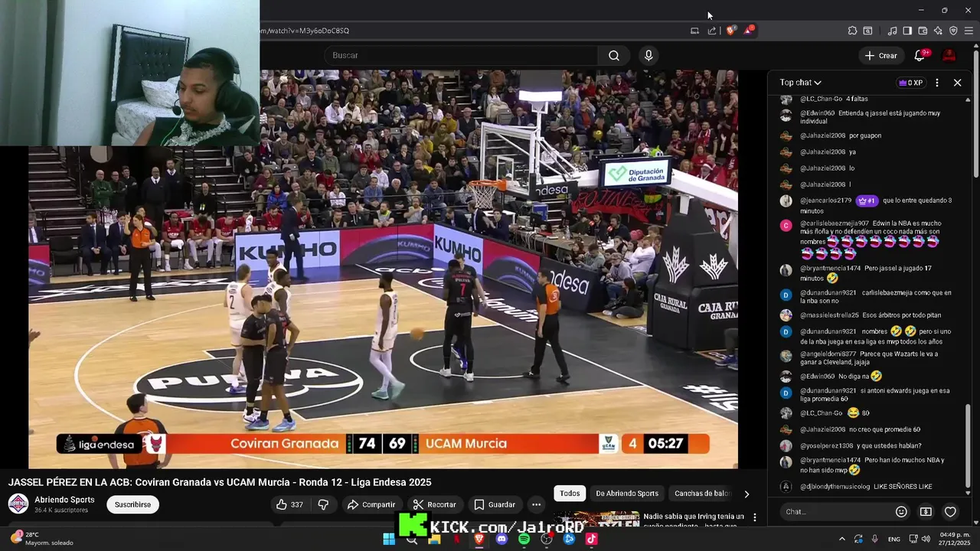Click the ENG language indicator in taskbar
This screenshot has width=980, height=551.
[893, 539]
